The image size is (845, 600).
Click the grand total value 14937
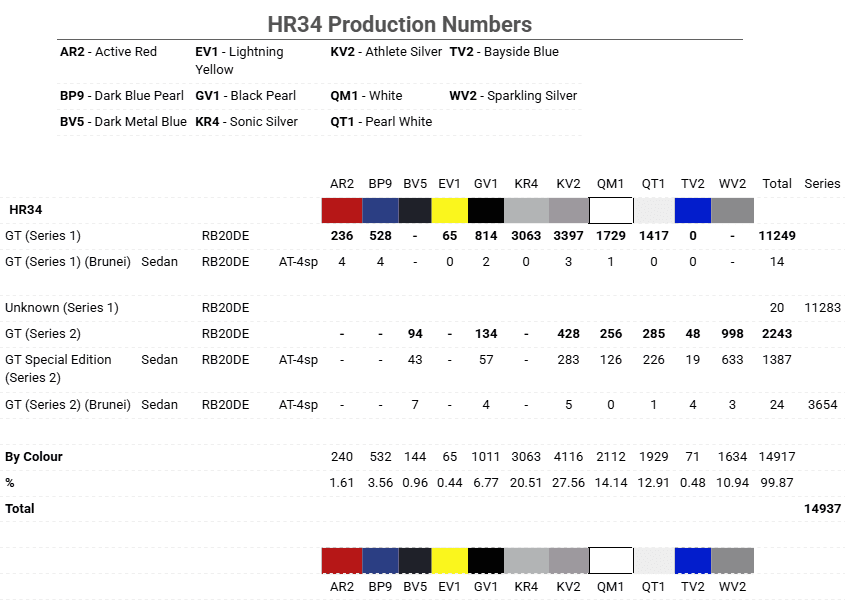point(822,509)
